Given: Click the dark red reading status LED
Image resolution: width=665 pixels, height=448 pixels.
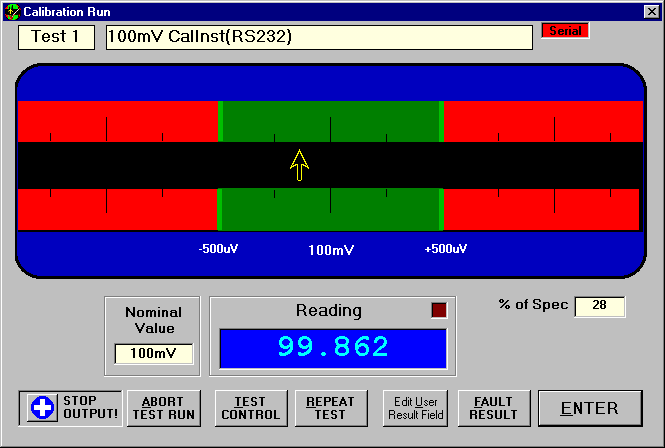Looking at the screenshot, I should (x=438, y=310).
